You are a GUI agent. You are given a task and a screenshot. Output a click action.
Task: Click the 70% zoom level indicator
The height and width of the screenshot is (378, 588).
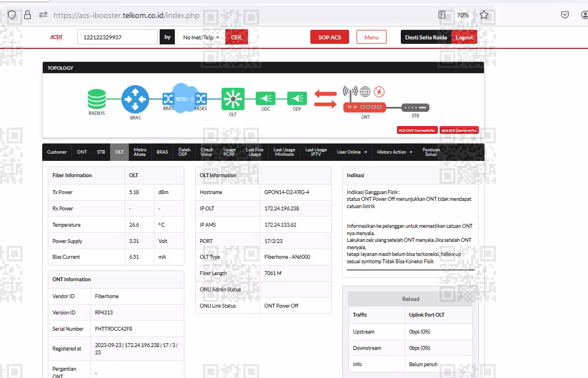pyautogui.click(x=463, y=15)
